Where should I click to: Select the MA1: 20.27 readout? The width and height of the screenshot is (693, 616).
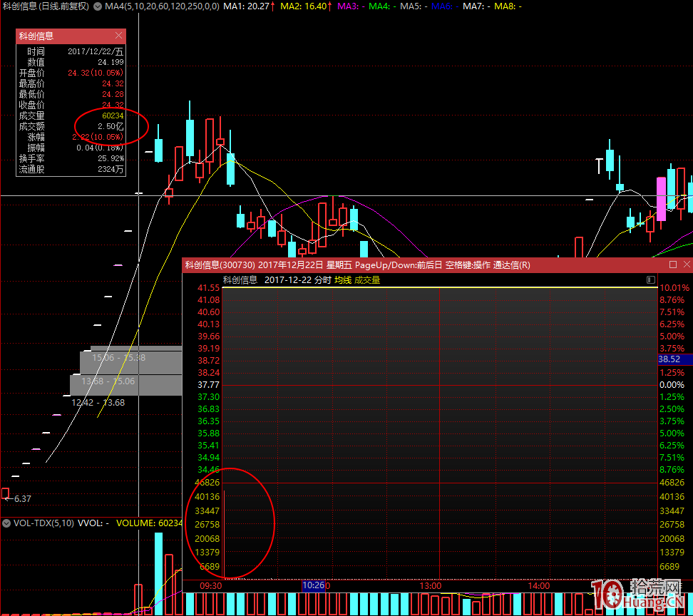[248, 6]
